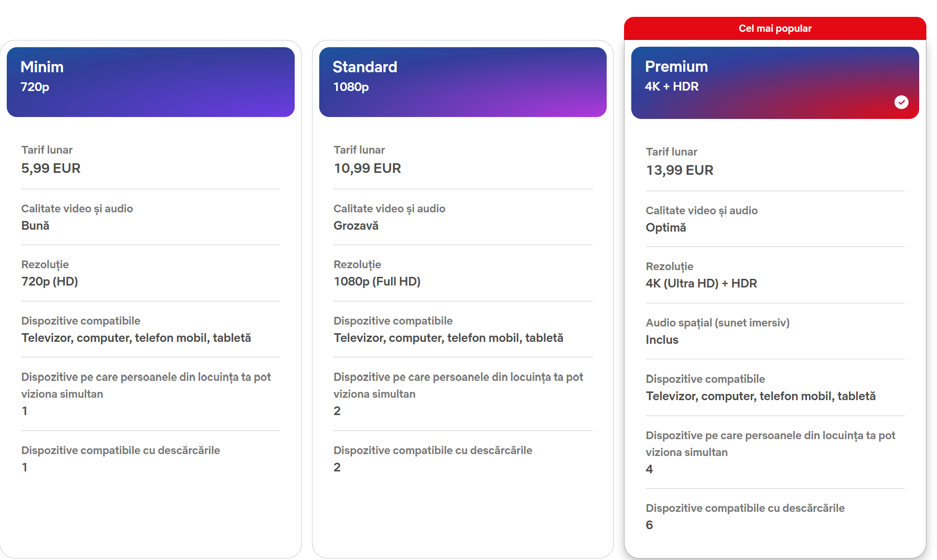Click the "Audio spațial (sunet imersiv)" label
937x560 pixels.
tap(717, 323)
